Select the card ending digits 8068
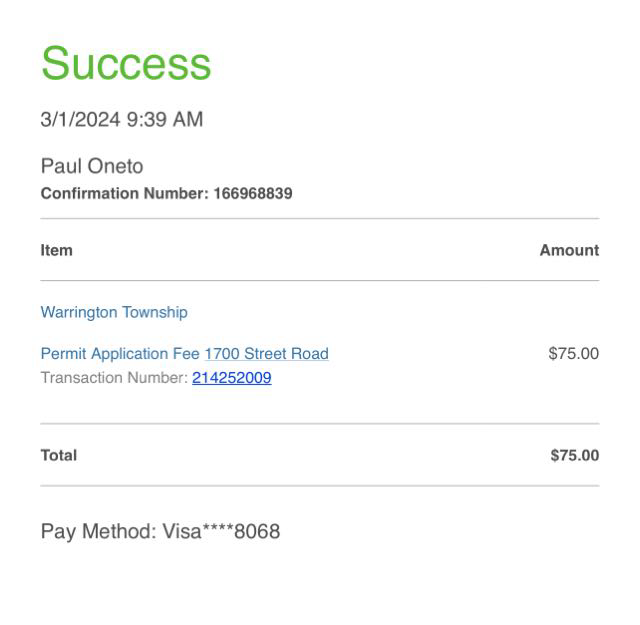This screenshot has width=640, height=625. (257, 532)
